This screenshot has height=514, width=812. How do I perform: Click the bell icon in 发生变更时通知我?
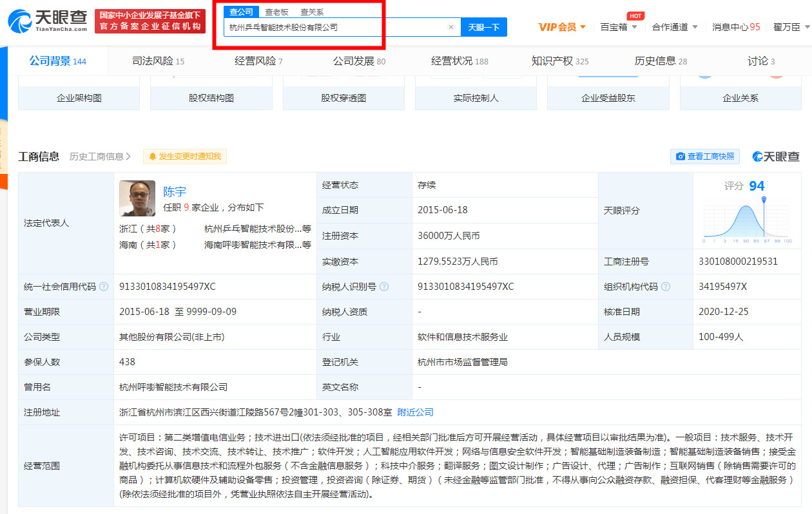click(153, 157)
